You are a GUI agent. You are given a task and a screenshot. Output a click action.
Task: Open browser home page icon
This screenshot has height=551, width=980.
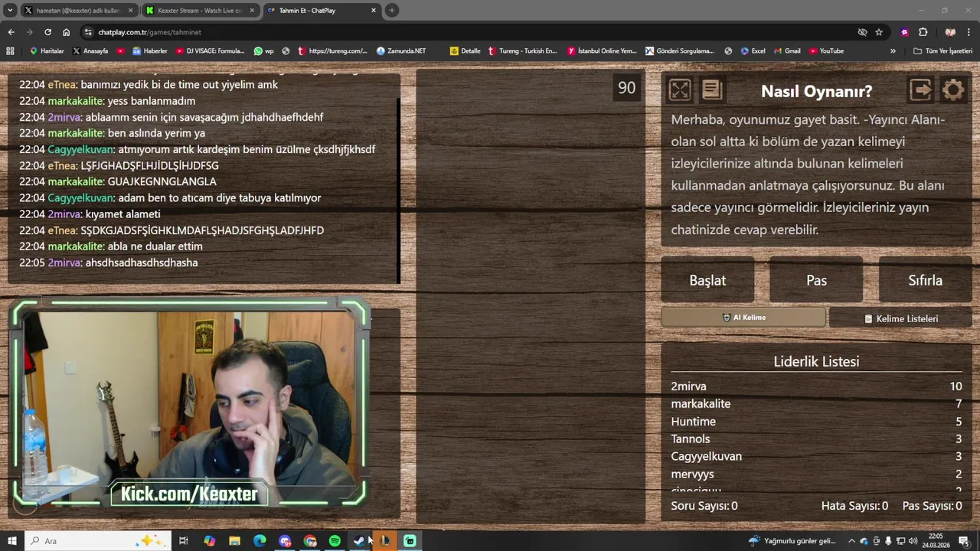(66, 32)
